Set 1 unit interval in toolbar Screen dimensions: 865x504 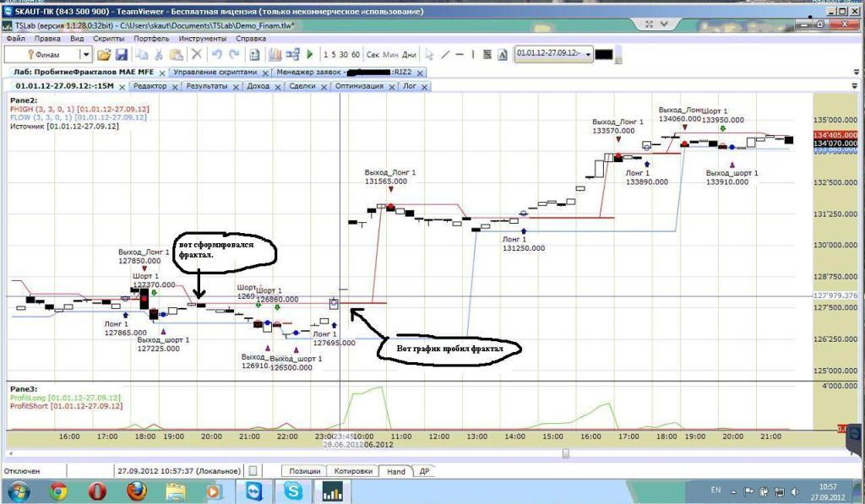326,55
